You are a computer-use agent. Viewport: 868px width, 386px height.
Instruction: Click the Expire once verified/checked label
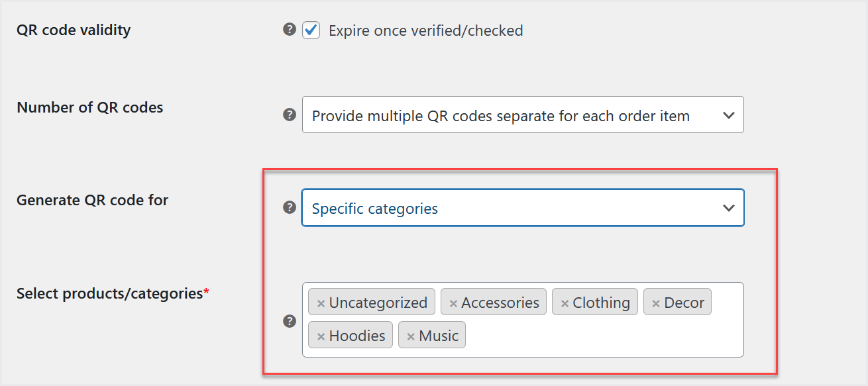(x=426, y=30)
